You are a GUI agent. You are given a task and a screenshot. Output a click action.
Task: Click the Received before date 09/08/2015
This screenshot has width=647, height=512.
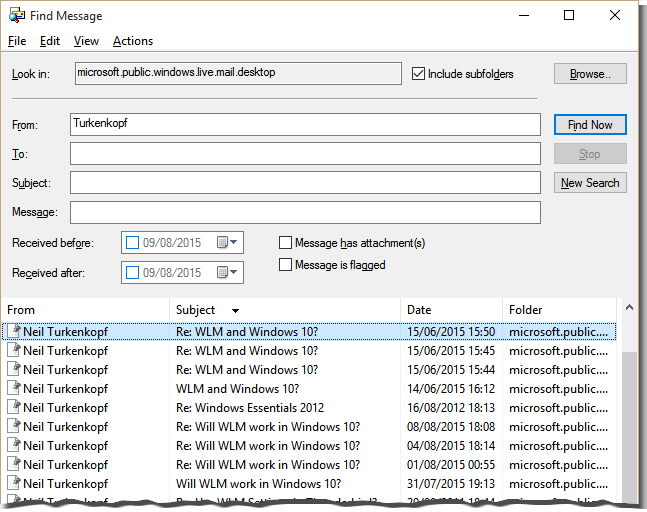point(172,243)
